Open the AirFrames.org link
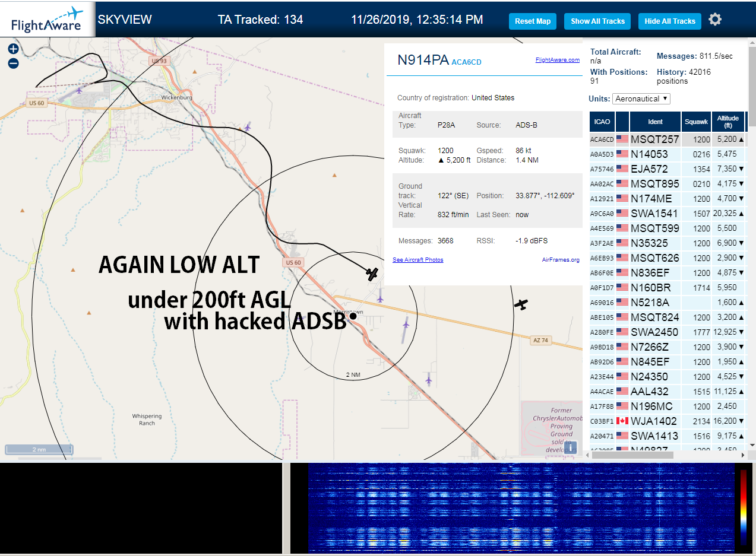Image resolution: width=756 pixels, height=556 pixels. point(561,260)
